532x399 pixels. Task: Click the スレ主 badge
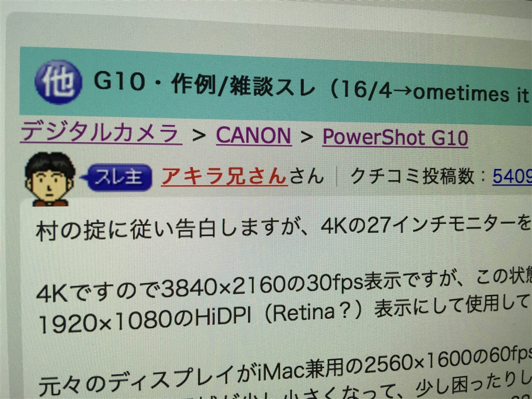(x=116, y=177)
